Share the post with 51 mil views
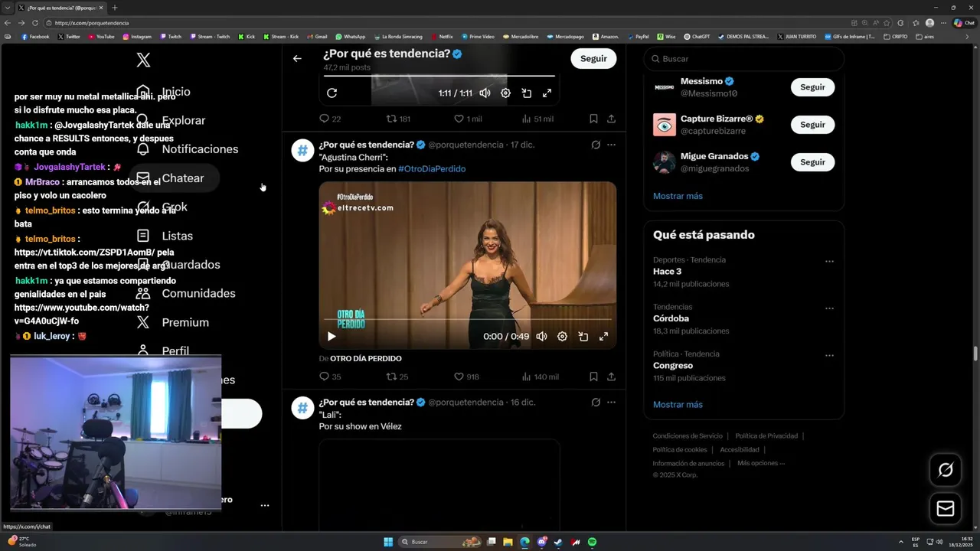Screen dimensions: 980x551 pyautogui.click(x=611, y=119)
